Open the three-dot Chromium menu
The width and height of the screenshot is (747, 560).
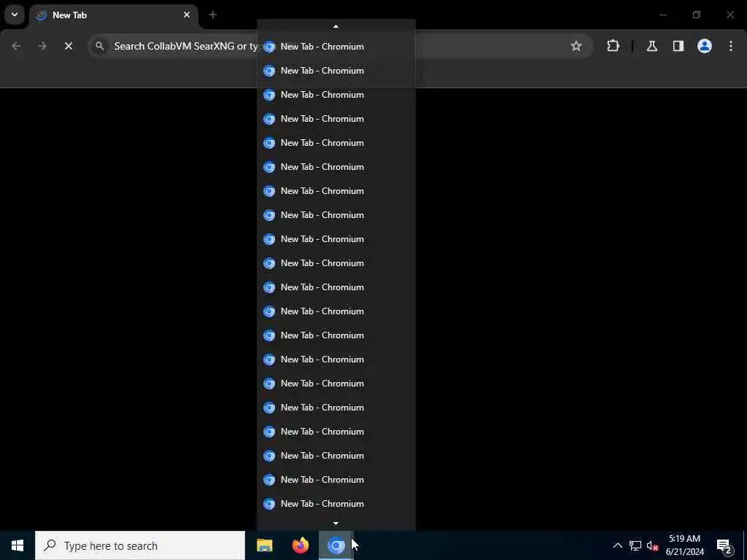[x=731, y=46]
